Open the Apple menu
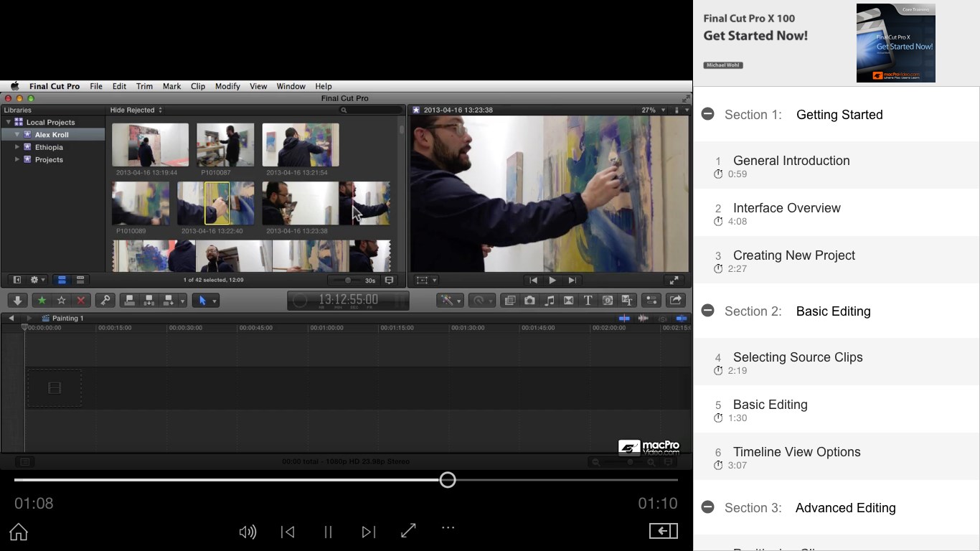 point(14,86)
